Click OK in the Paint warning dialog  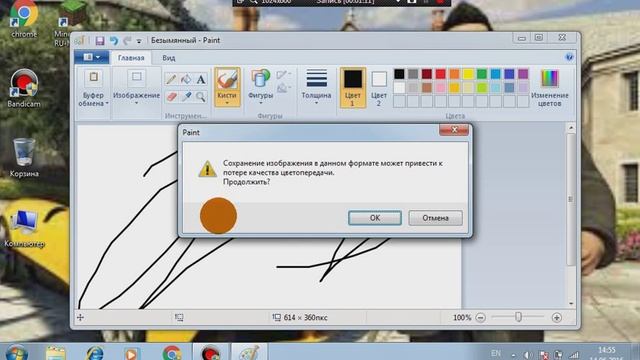(x=375, y=218)
